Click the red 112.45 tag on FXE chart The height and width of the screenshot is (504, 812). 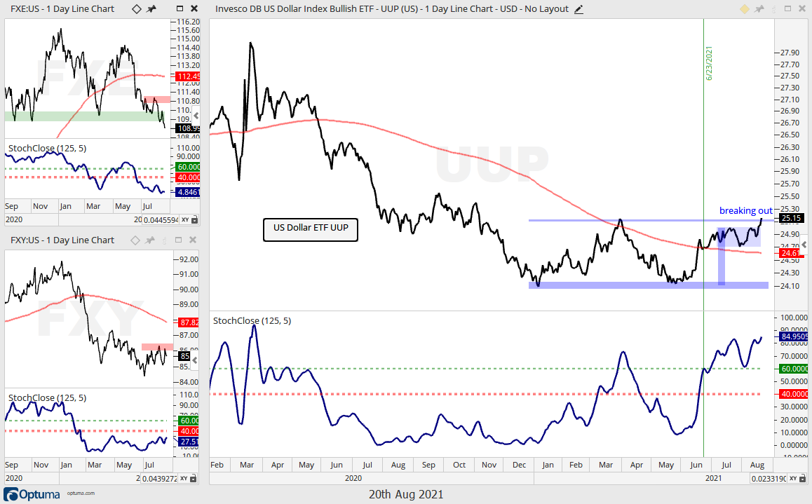click(189, 76)
